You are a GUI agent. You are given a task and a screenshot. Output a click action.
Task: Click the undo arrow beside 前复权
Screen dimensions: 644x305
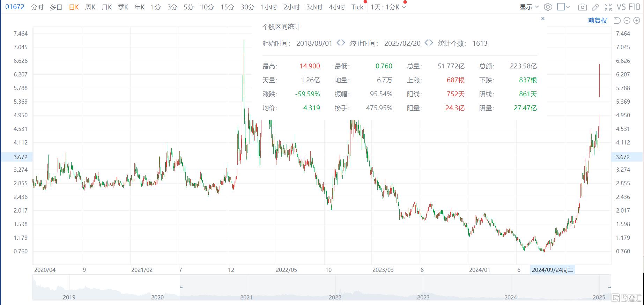pos(617,21)
